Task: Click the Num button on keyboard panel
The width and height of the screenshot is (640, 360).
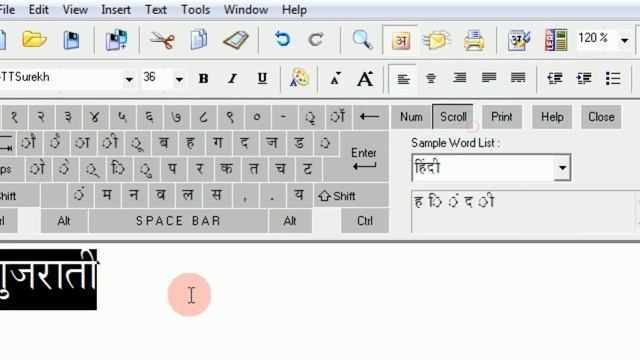Action: click(x=411, y=117)
